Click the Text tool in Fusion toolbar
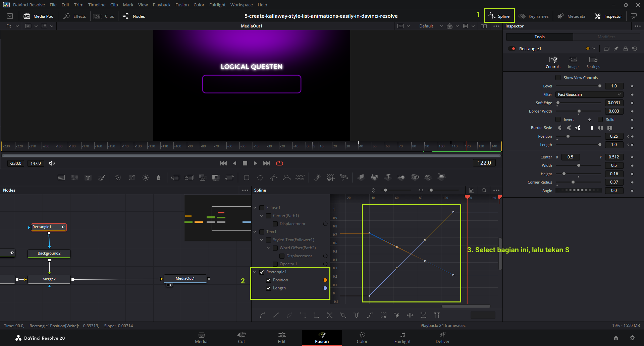The image size is (644, 346). 88,178
